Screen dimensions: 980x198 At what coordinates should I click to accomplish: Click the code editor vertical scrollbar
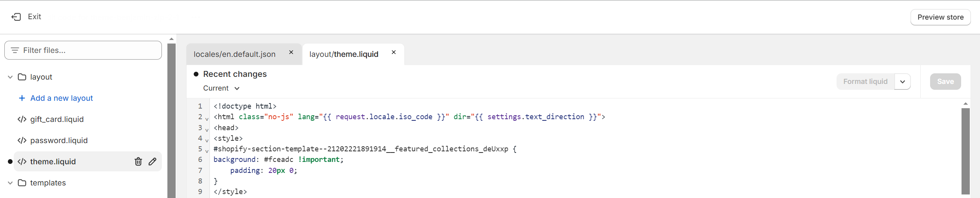[965, 151]
